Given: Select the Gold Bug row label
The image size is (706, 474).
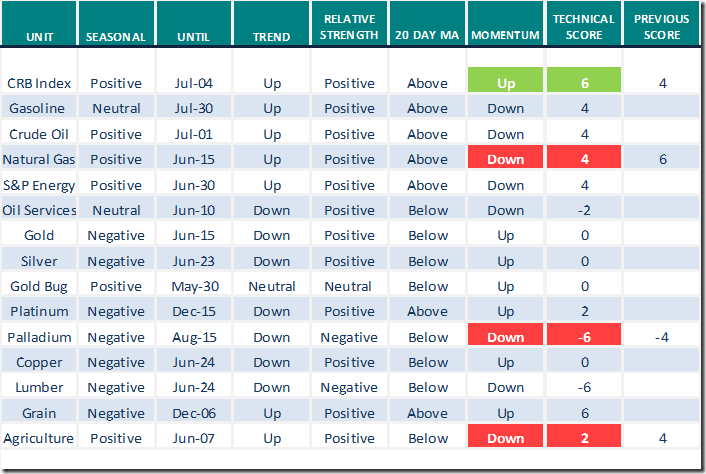Looking at the screenshot, I should [37, 286].
